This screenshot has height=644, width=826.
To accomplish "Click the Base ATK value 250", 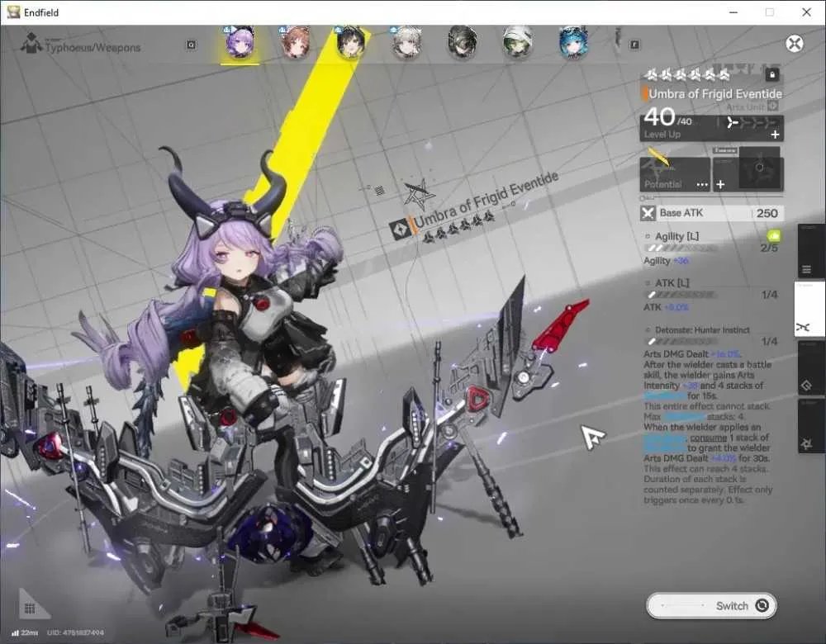I will click(x=767, y=213).
